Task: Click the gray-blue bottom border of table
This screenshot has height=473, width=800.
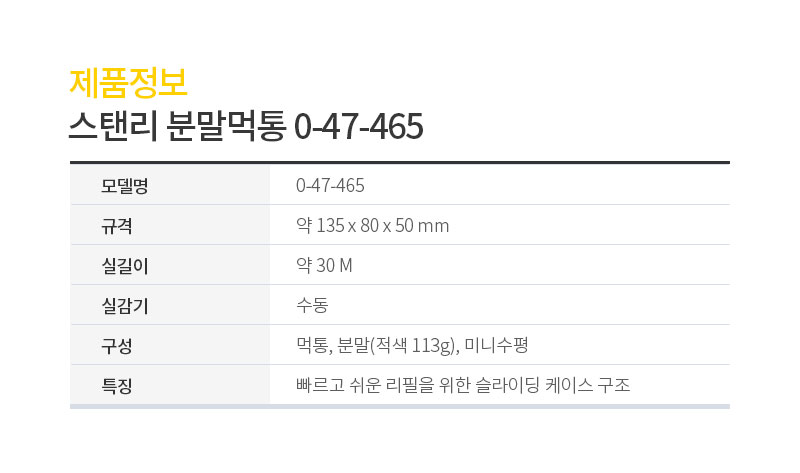Action: pyautogui.click(x=399, y=407)
